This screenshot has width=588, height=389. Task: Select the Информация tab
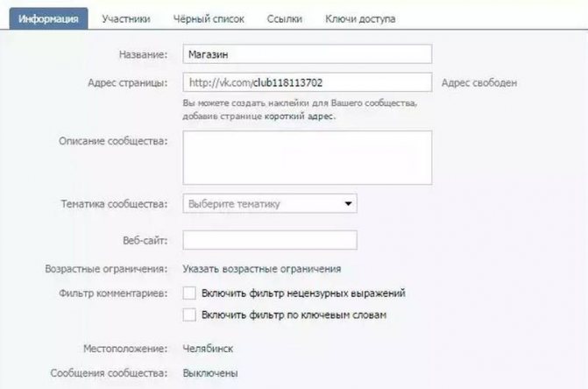49,18
